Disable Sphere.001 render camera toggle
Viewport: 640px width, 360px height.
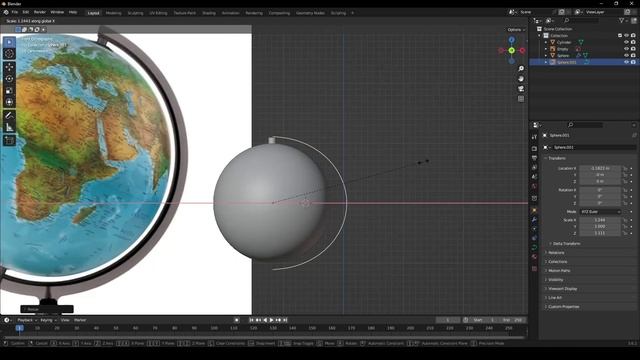coord(633,62)
